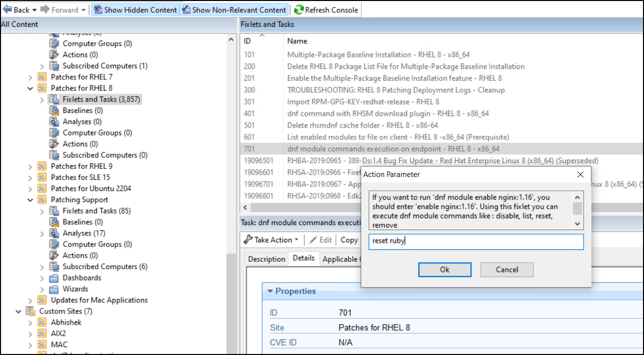Switch to the Description tab
The height and width of the screenshot is (355, 644).
pyautogui.click(x=266, y=258)
